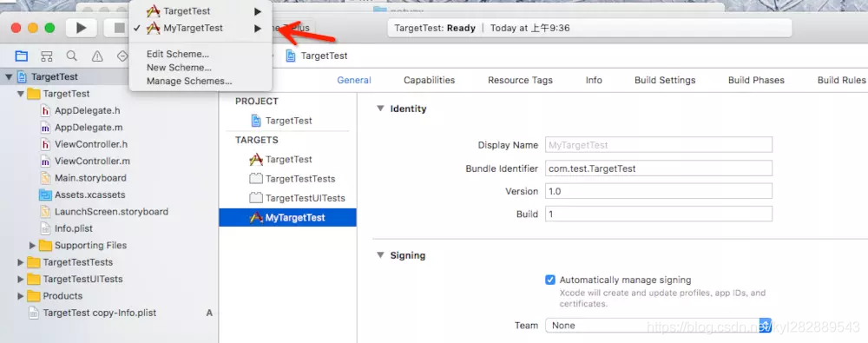
Task: Select LaunchScreen.storyboard file
Action: click(x=111, y=212)
